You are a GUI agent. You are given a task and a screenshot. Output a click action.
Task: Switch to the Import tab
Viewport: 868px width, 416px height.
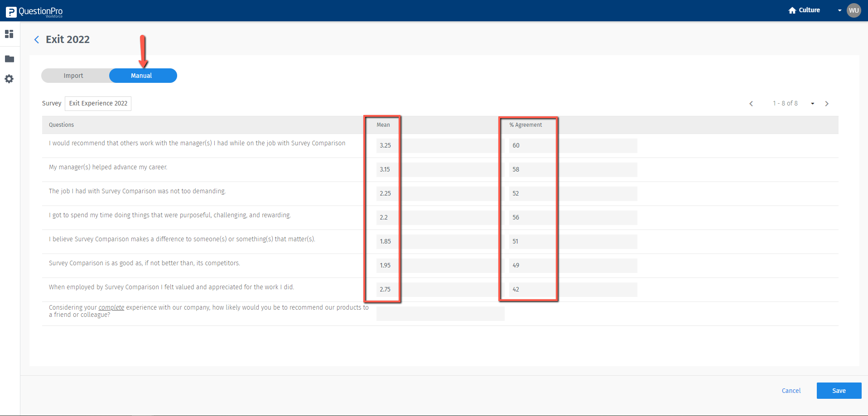[x=73, y=76]
